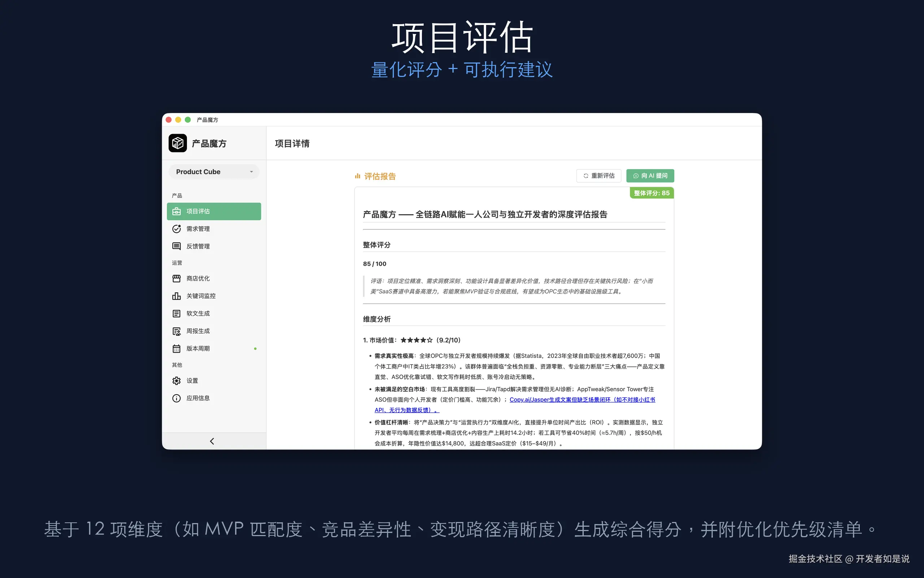The width and height of the screenshot is (924, 578).
Task: Go to 需求管理 in the sidebar
Action: pyautogui.click(x=214, y=229)
